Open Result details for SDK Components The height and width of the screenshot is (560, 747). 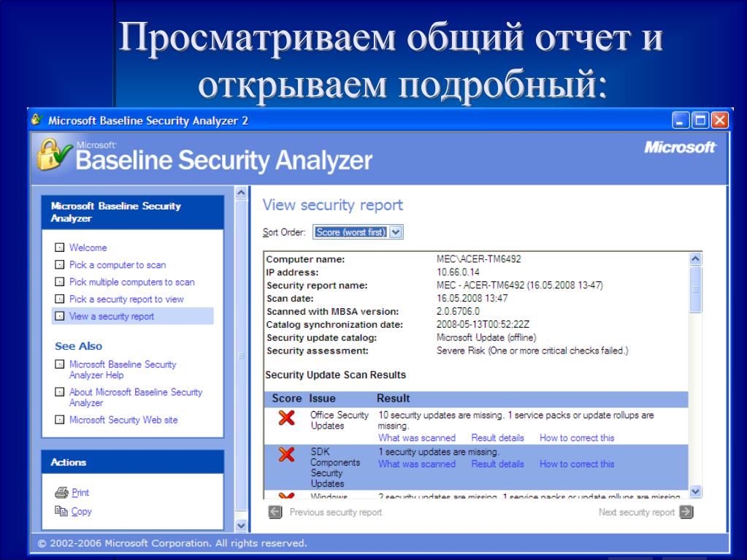(497, 464)
